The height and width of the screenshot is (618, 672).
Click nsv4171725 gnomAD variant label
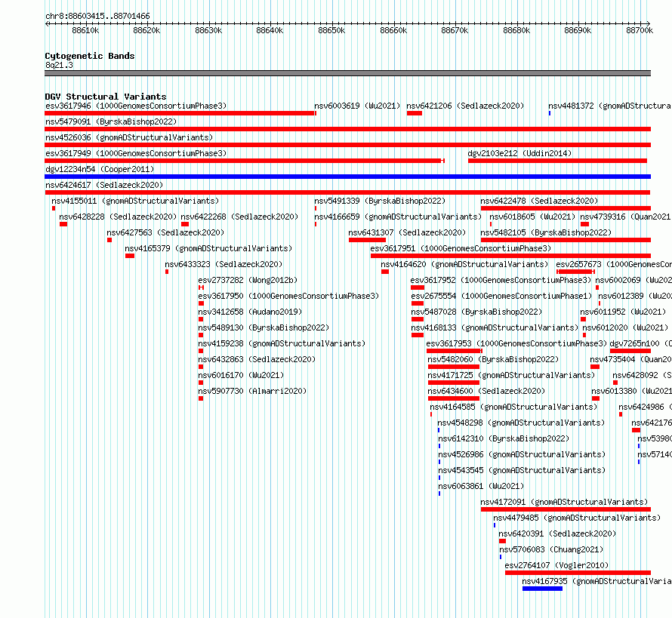(511, 375)
